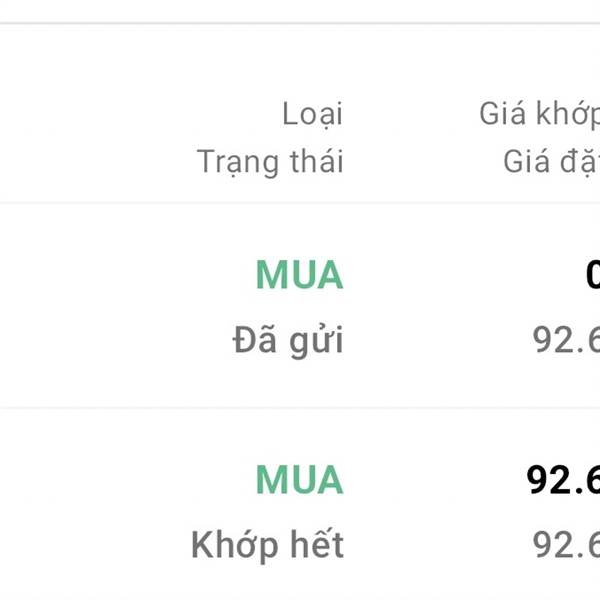Tap blank area left of Trạng thái header
Viewport: 600px width, 600px height.
(90, 161)
